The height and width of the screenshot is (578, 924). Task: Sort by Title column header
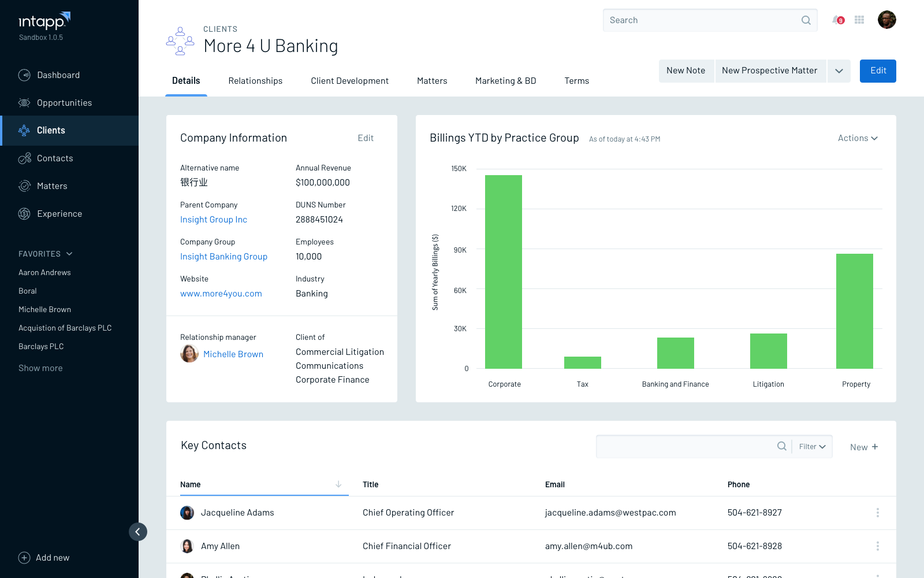coord(371,484)
